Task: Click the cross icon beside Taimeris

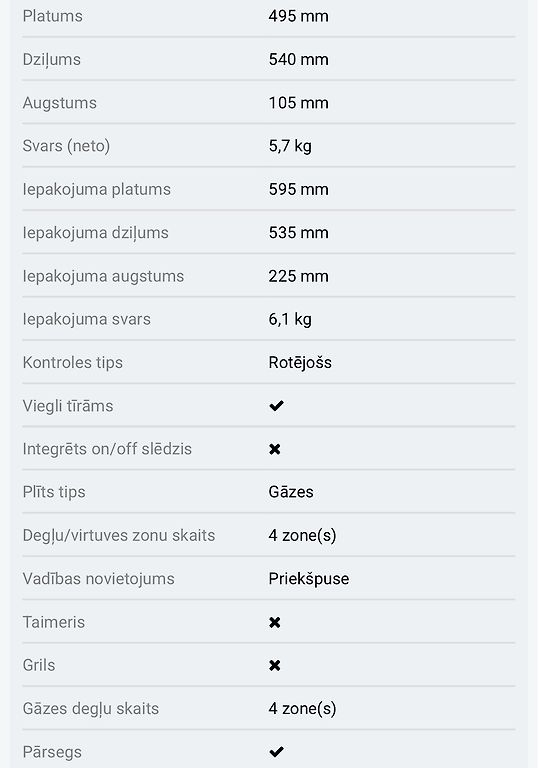Action: pos(275,622)
